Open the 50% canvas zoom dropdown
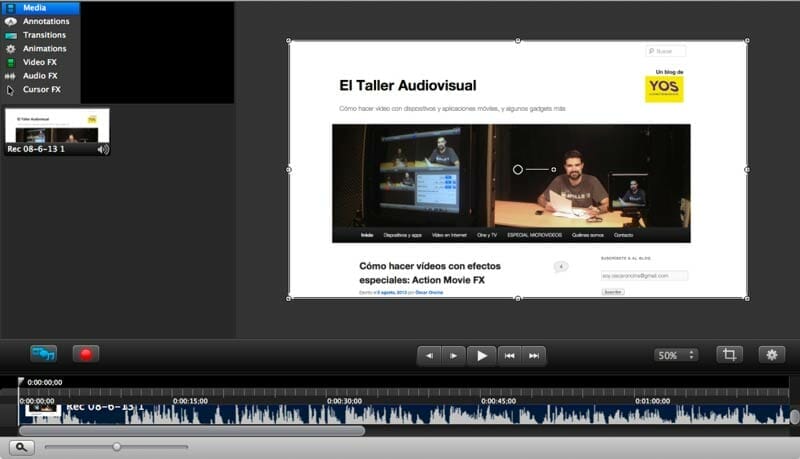800x459 pixels. pyautogui.click(x=676, y=355)
